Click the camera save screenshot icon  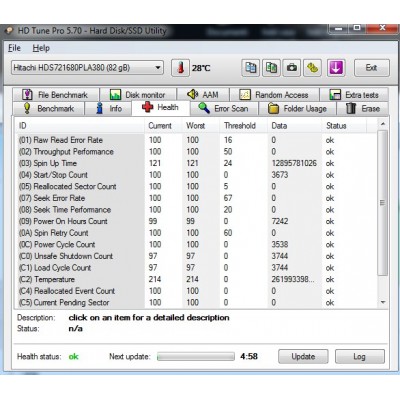pos(292,68)
